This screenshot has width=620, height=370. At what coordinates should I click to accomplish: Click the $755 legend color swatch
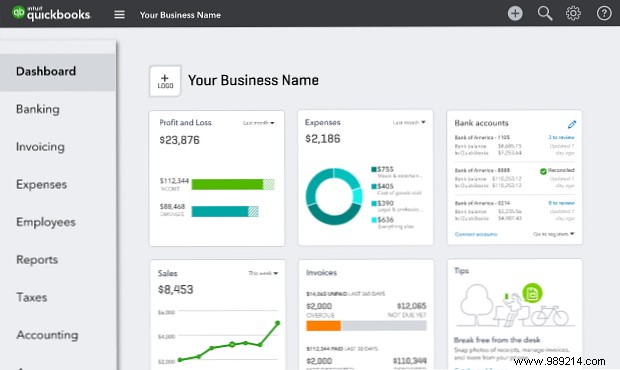coord(374,170)
